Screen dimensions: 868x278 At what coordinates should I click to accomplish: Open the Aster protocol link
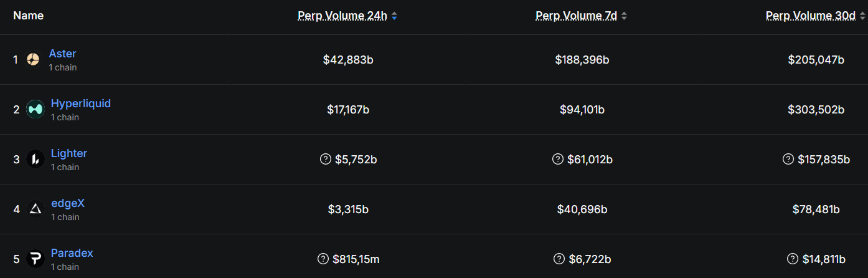62,54
